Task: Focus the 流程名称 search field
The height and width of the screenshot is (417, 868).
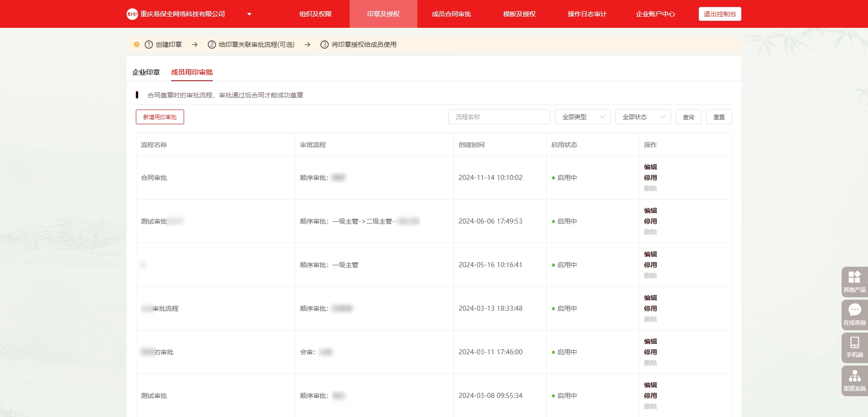Action: point(499,117)
